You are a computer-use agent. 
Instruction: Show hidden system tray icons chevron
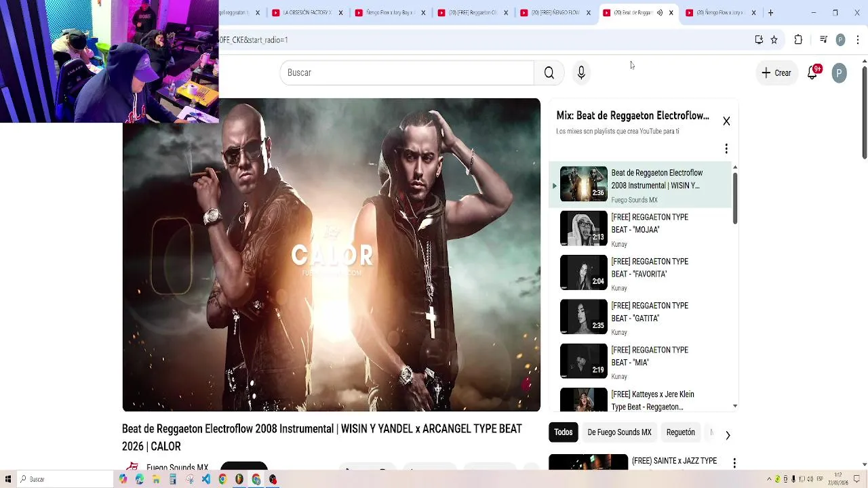pyautogui.click(x=770, y=479)
